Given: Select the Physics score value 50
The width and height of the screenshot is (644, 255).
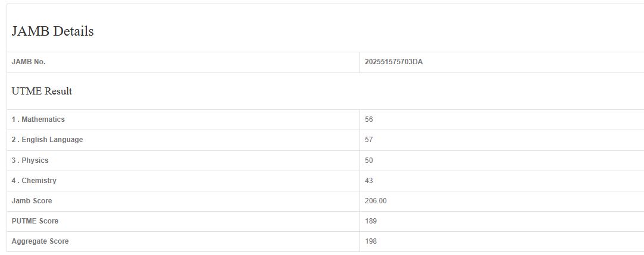Looking at the screenshot, I should click(x=369, y=160).
